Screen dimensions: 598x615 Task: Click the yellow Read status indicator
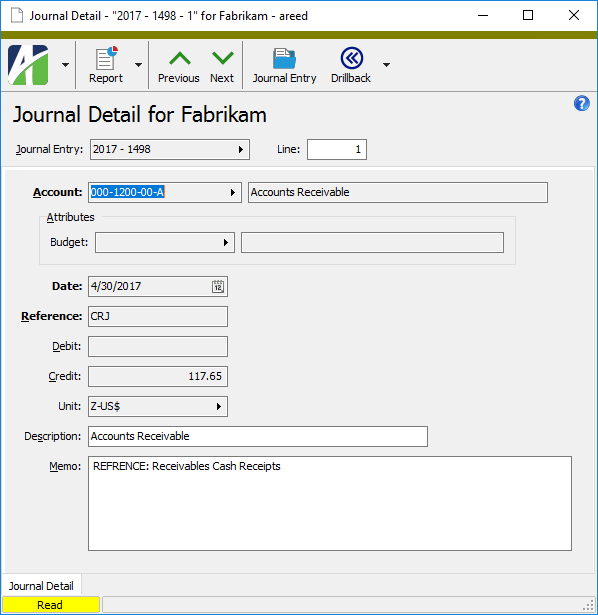pos(51,604)
